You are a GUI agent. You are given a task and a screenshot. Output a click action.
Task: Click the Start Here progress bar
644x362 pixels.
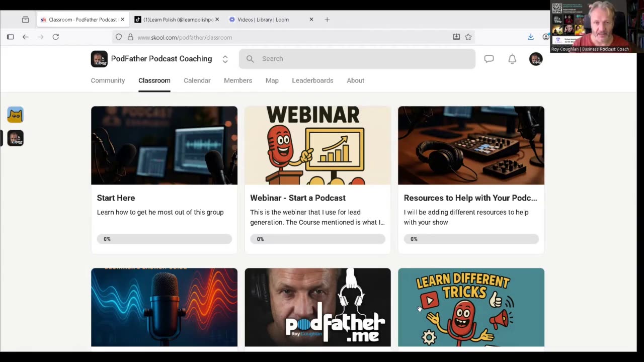click(x=164, y=239)
